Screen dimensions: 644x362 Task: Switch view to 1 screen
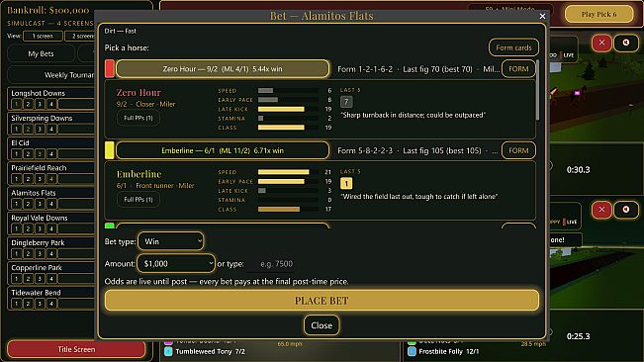click(x=43, y=37)
